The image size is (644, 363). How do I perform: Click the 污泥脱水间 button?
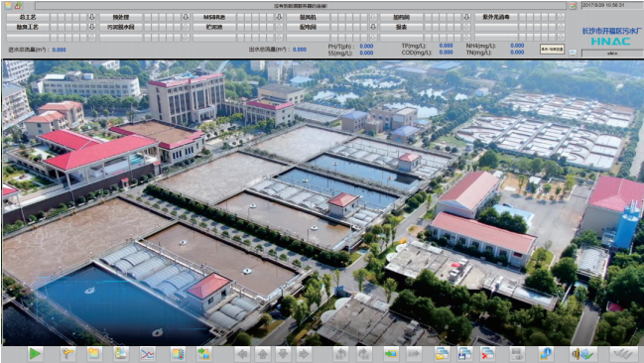(121, 27)
